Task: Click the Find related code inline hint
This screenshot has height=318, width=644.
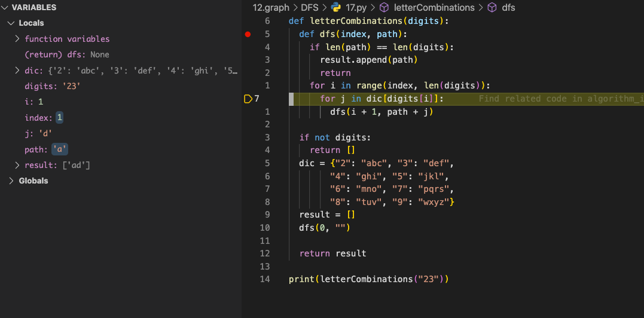Action: click(561, 99)
